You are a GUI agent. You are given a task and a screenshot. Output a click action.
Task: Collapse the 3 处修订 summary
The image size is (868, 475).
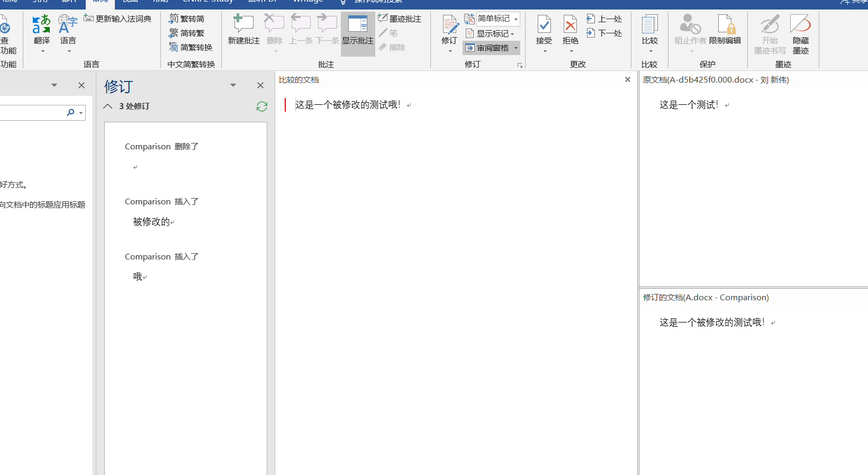tap(108, 106)
